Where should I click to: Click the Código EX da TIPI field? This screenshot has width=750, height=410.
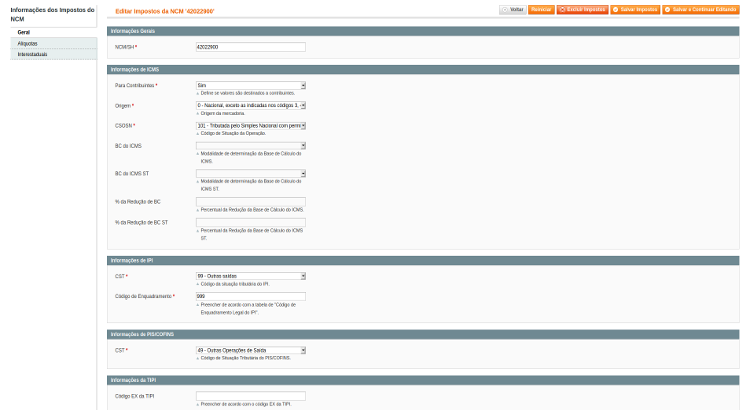click(251, 396)
